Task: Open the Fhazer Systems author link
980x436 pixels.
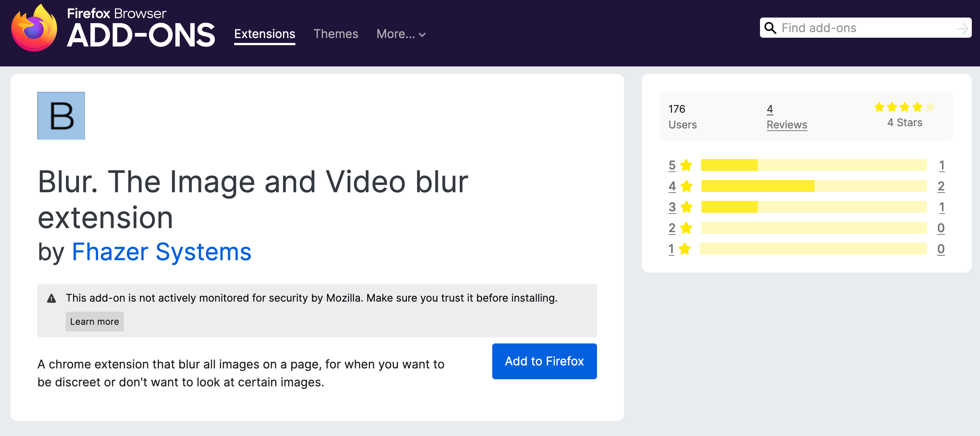Action: click(162, 252)
